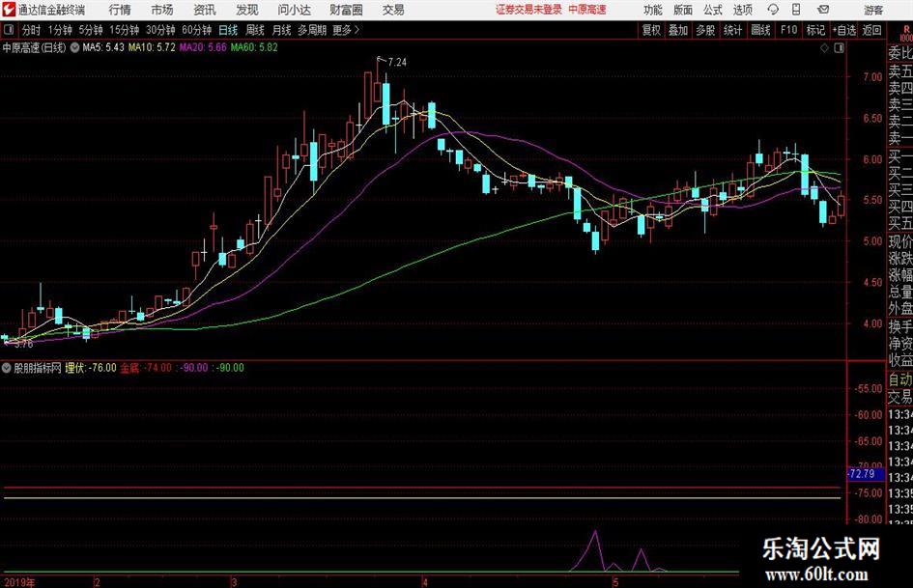
Task: Click the MA60: 5.82 label
Action: pos(254,47)
